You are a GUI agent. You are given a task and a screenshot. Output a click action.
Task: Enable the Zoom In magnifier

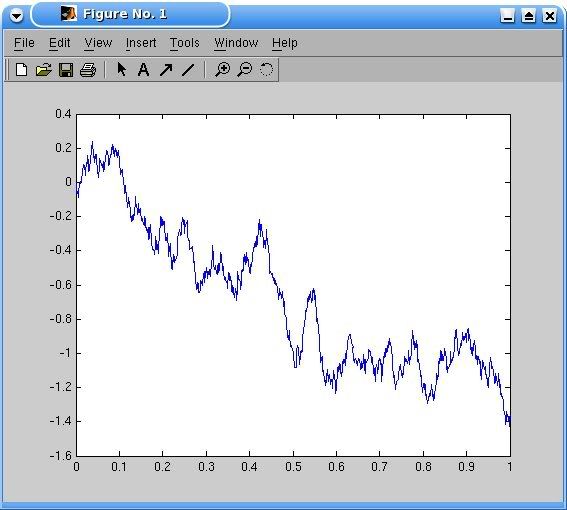tap(222, 69)
